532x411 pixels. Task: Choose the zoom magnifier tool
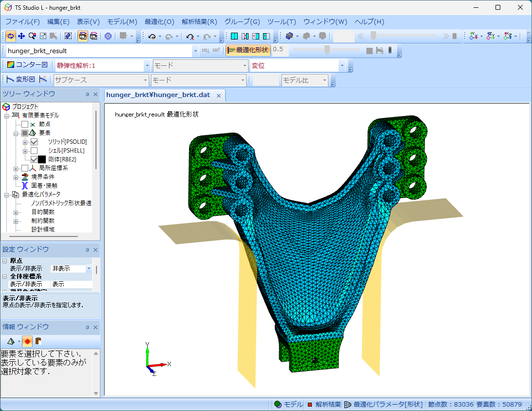[x=32, y=36]
